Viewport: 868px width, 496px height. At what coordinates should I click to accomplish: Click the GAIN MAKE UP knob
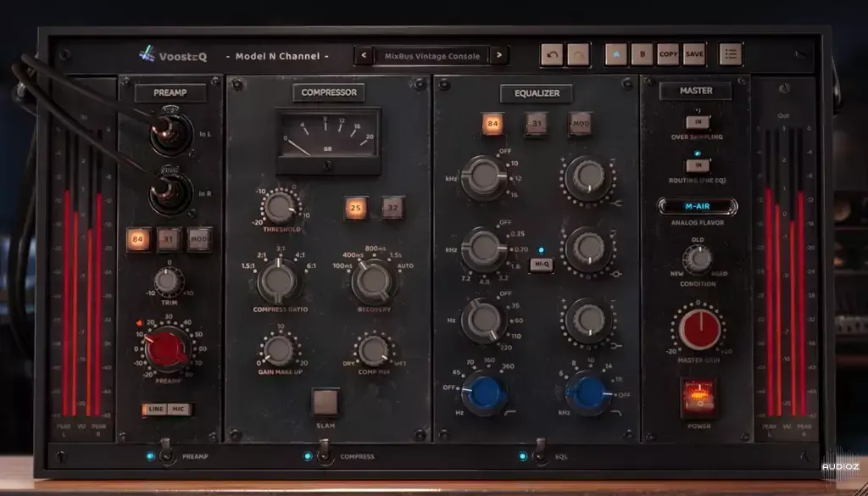click(x=278, y=350)
